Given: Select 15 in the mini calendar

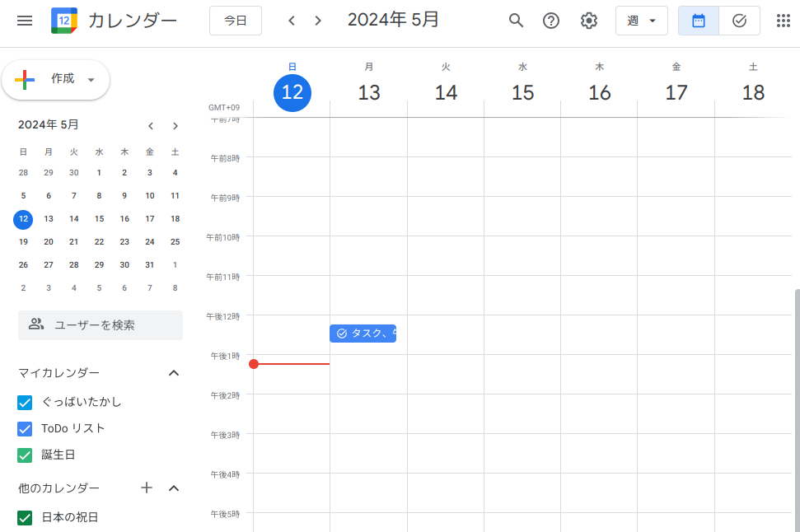Looking at the screenshot, I should pos(99,219).
